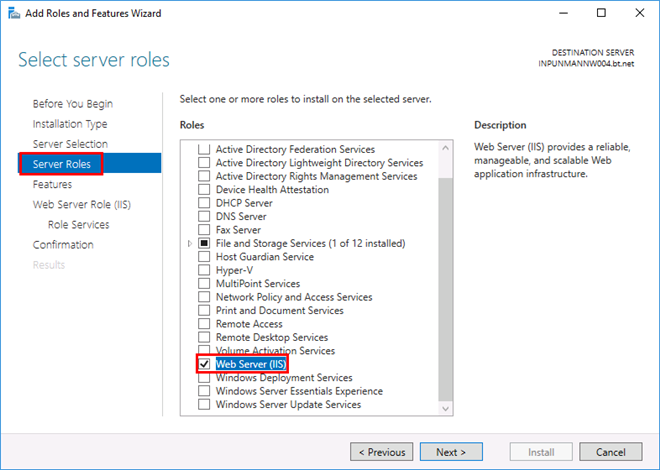Jump to the Confirmation step
This screenshot has height=470, width=660.
63,245
